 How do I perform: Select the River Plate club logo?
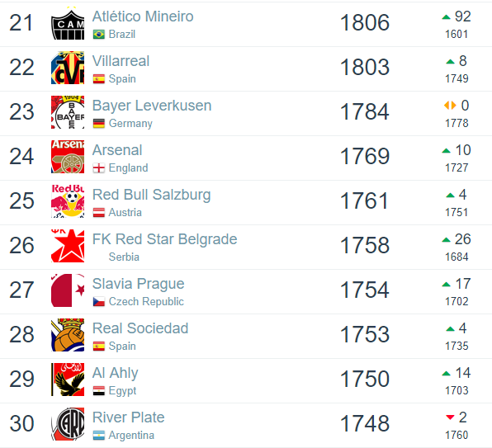tap(68, 424)
